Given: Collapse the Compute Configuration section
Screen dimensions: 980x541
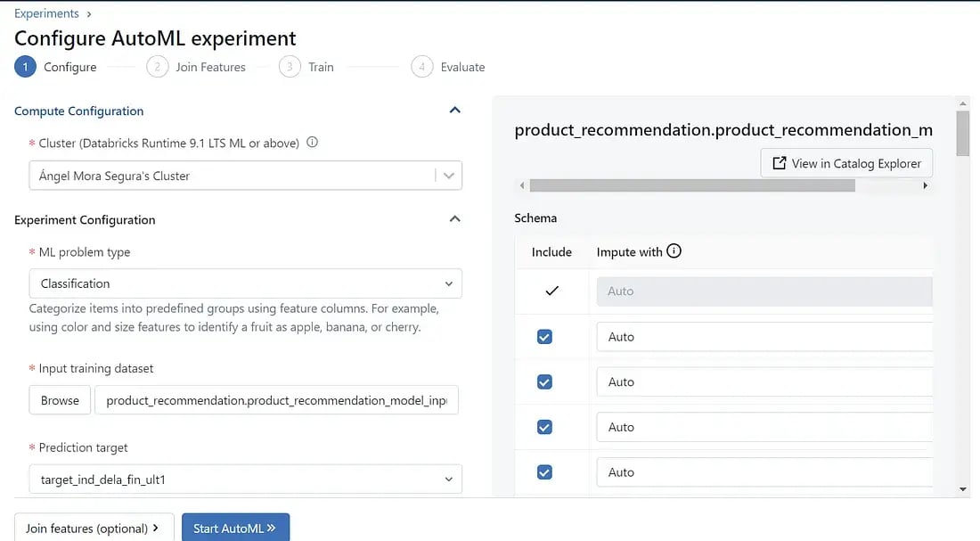Looking at the screenshot, I should 454,111.
